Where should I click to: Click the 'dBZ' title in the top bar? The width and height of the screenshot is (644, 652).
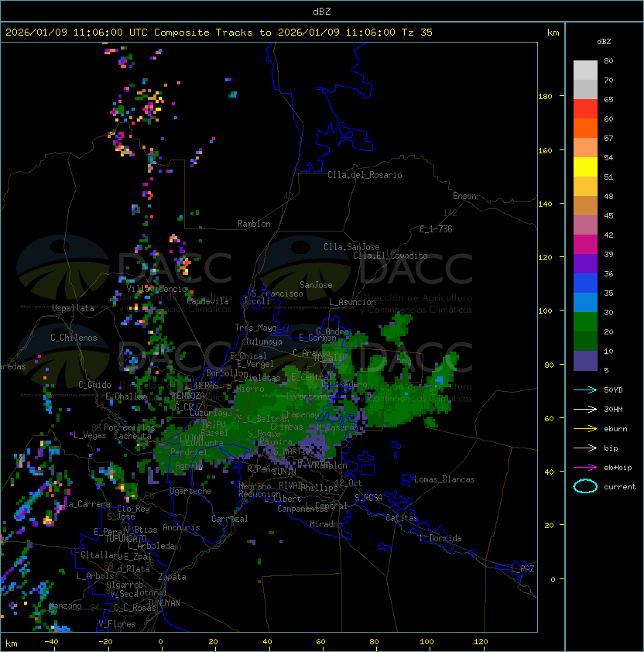pyautogui.click(x=322, y=12)
